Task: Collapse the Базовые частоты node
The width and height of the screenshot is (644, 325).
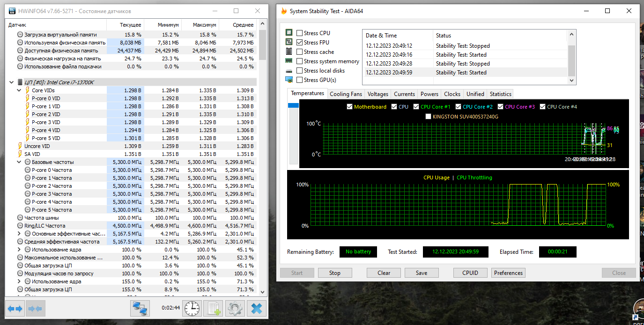Action: coord(19,162)
